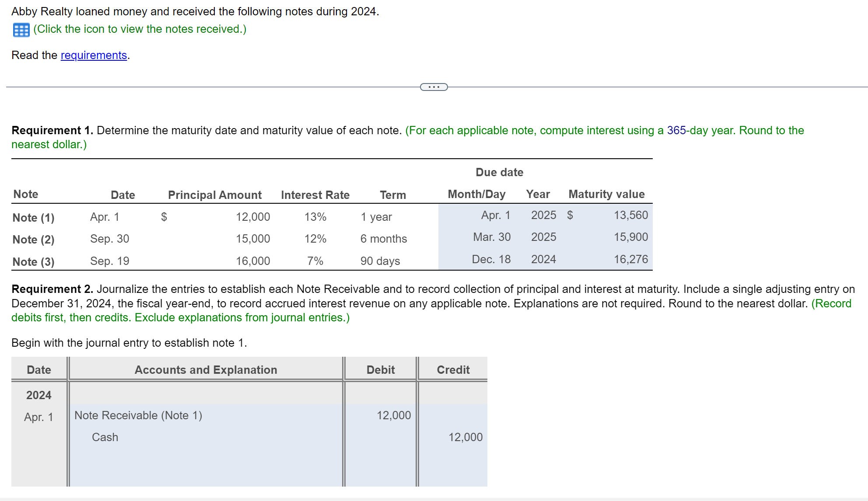
Task: Click the 12,000 debit amount cell
Action: click(393, 415)
